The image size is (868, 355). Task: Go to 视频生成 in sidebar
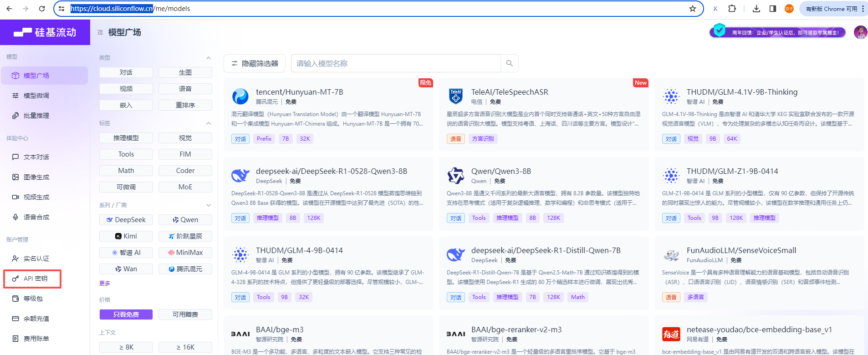[44, 197]
